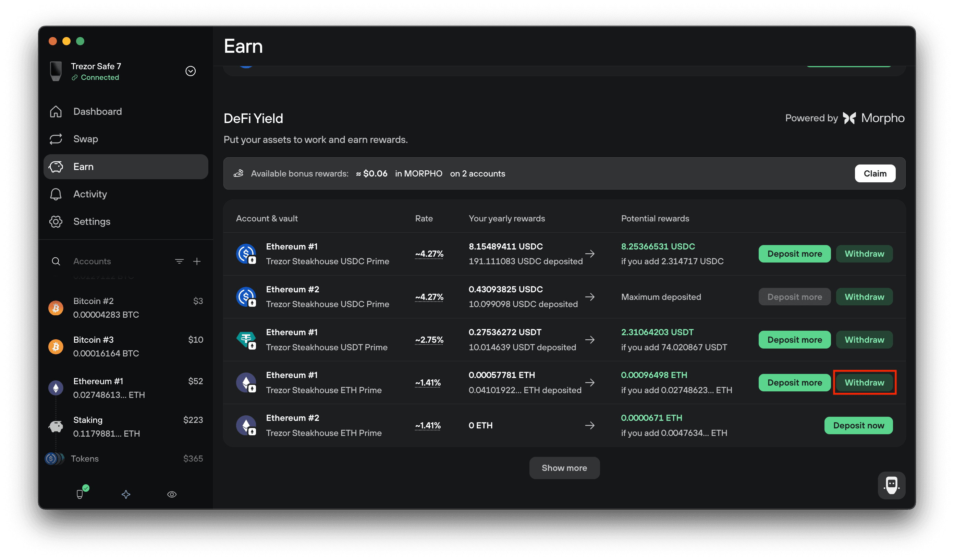Click Ethereum #1 coin icon in sidebar
This screenshot has width=954, height=560.
point(56,388)
